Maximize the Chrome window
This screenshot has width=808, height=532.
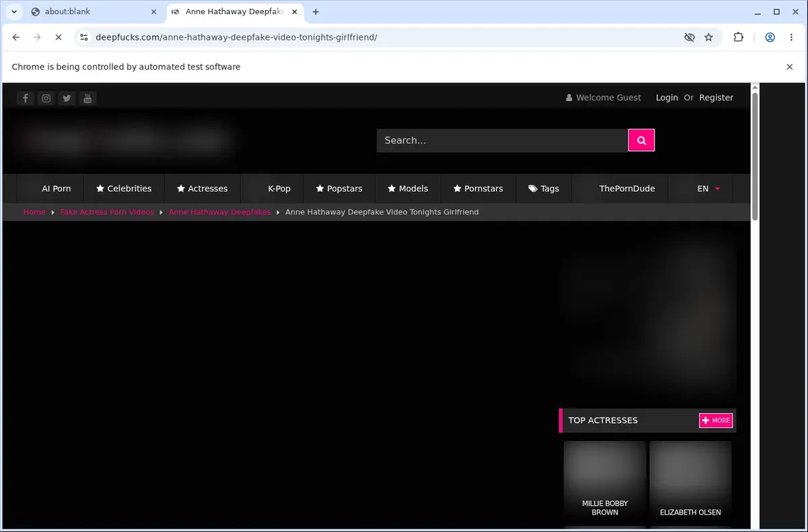click(776, 11)
